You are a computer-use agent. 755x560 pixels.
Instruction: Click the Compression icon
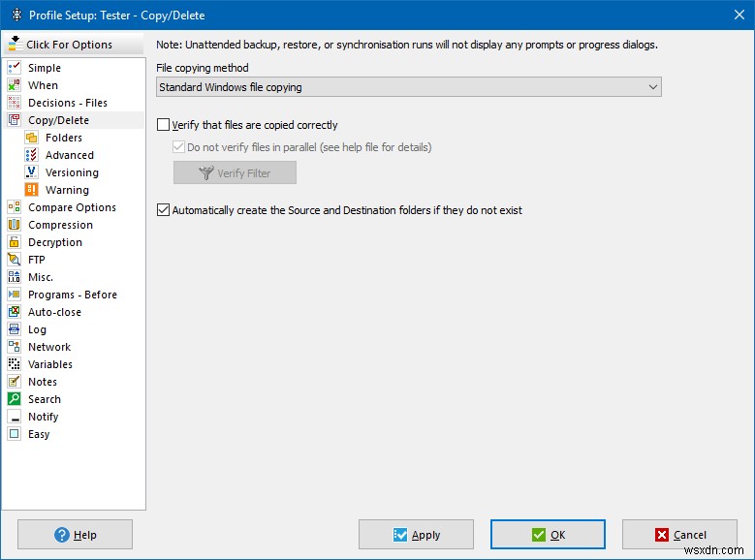point(15,225)
